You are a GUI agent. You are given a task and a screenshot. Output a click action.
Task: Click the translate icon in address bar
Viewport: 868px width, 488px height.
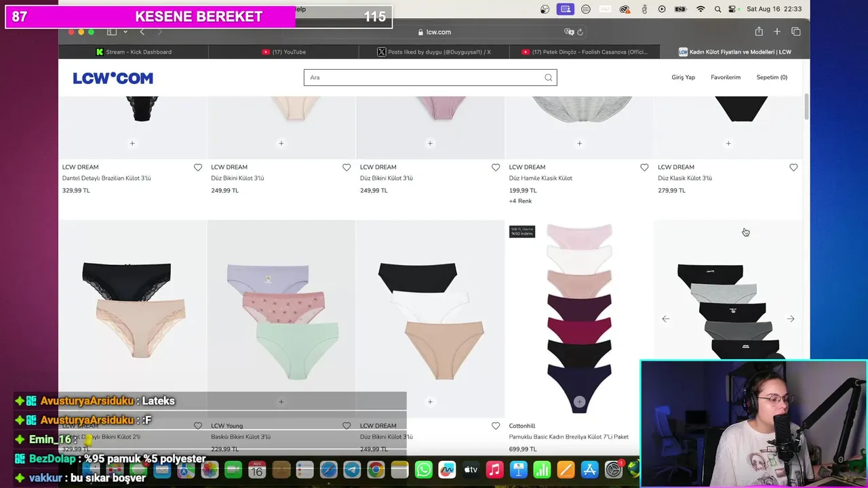[569, 32]
